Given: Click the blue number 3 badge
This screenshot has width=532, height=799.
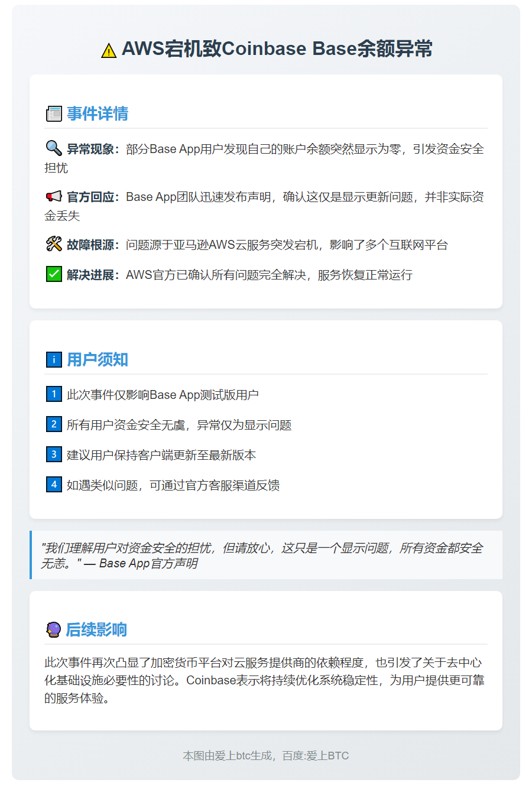Looking at the screenshot, I should (54, 454).
